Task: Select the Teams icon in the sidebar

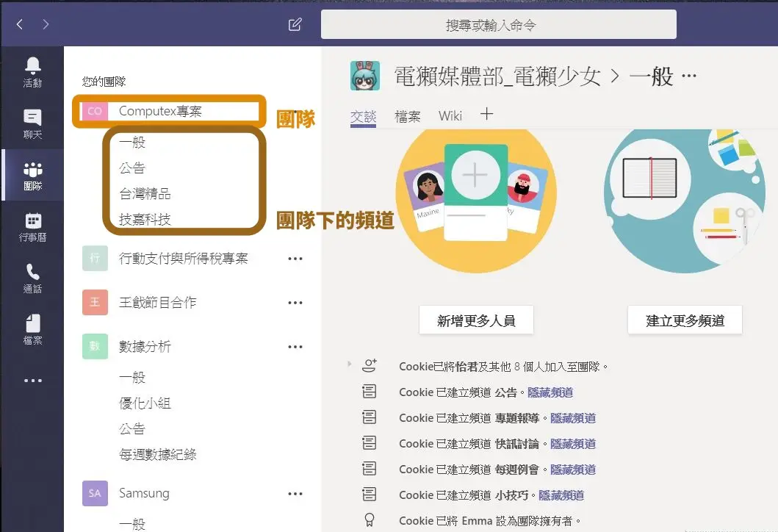Action: 32,174
